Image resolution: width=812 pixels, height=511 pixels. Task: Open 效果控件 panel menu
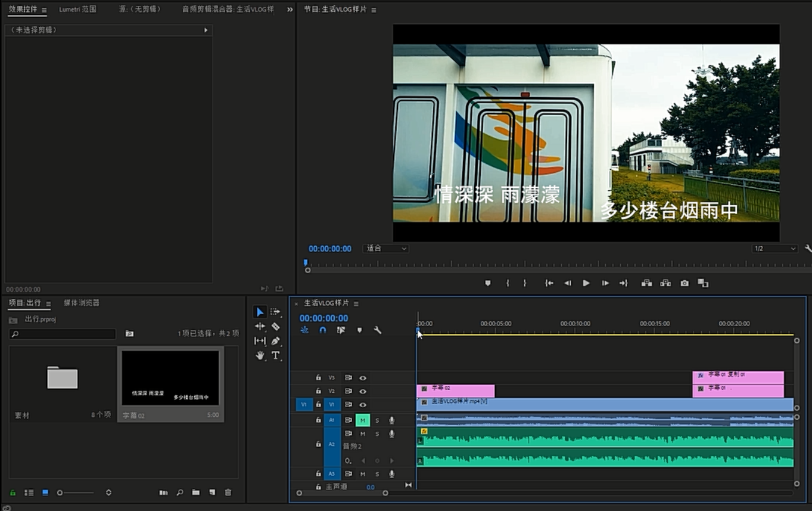[44, 10]
